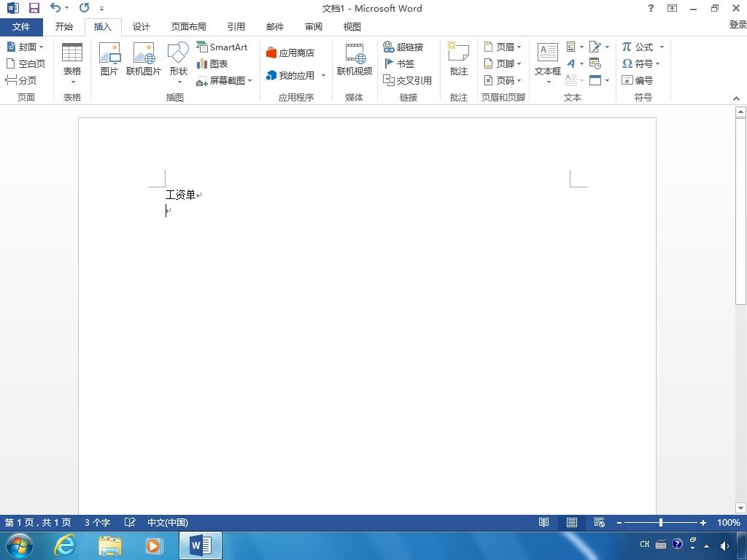
Task: Insert a page break with 分页
Action: click(21, 80)
